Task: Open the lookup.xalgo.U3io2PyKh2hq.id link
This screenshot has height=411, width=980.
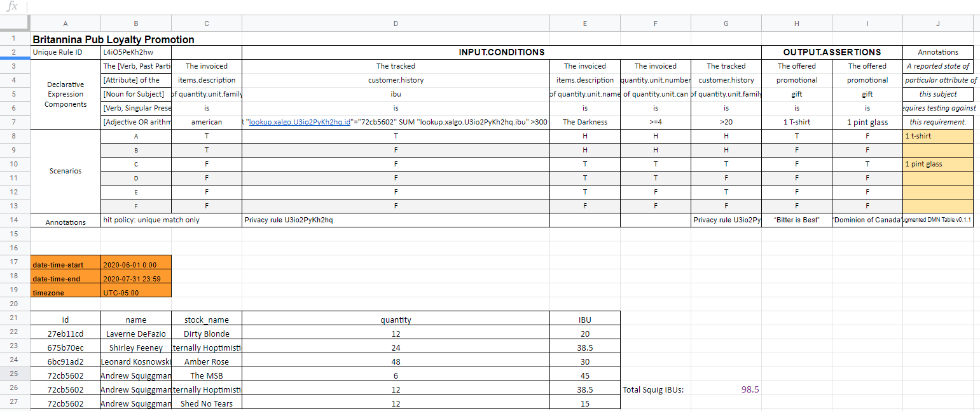Action: tap(300, 122)
